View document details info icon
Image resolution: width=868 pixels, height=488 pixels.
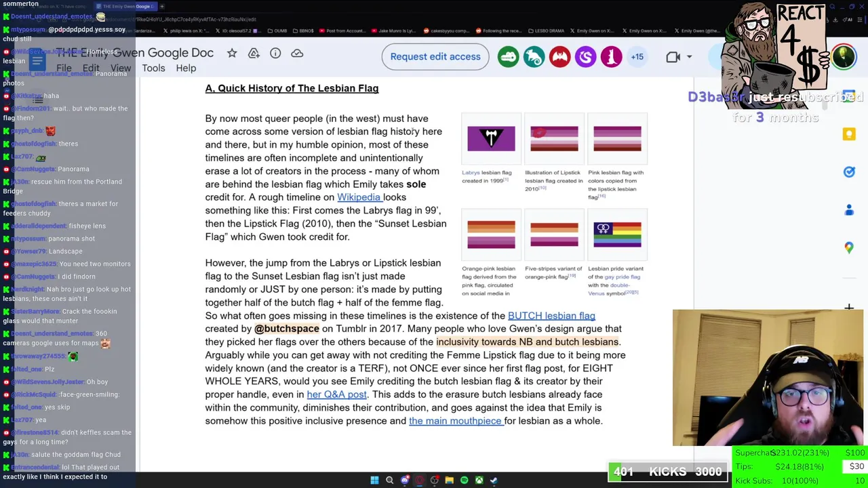coord(275,53)
